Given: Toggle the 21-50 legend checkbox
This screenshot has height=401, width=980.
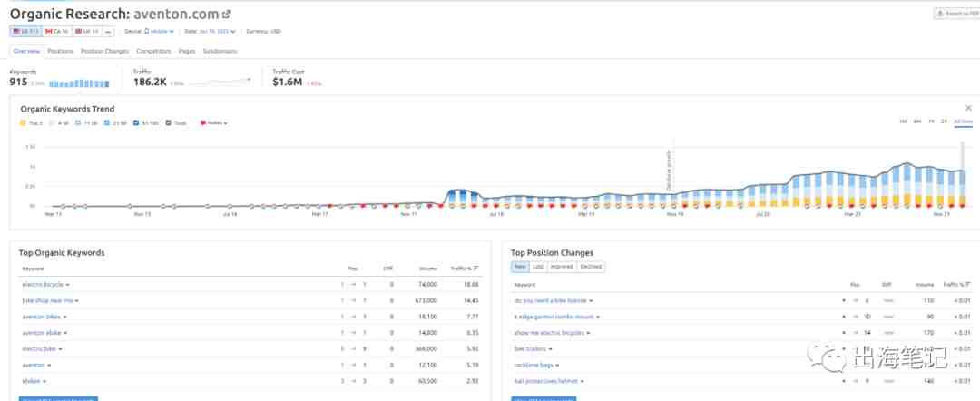Looking at the screenshot, I should tap(107, 123).
